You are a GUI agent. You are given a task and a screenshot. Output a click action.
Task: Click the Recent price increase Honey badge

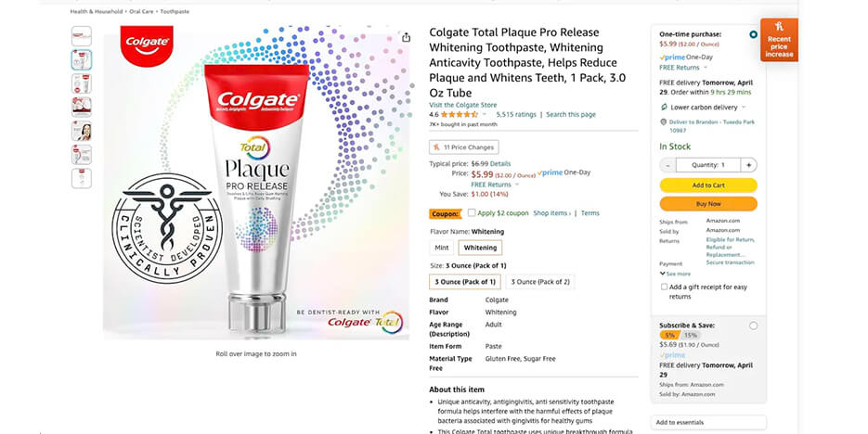[x=779, y=40]
